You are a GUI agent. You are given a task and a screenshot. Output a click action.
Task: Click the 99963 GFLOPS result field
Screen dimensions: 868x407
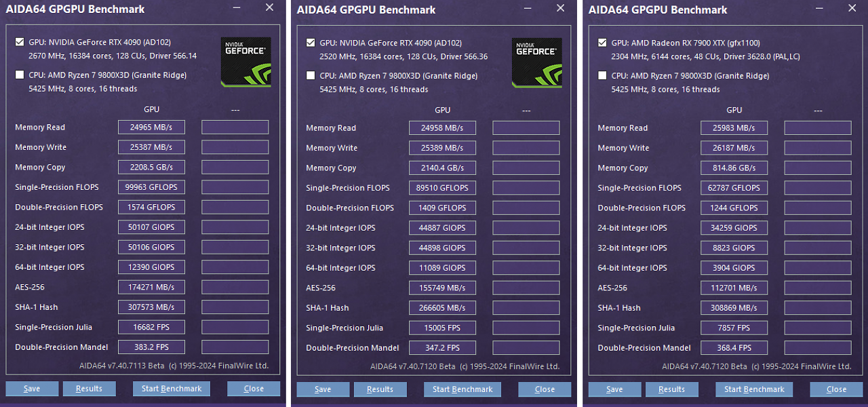click(151, 187)
